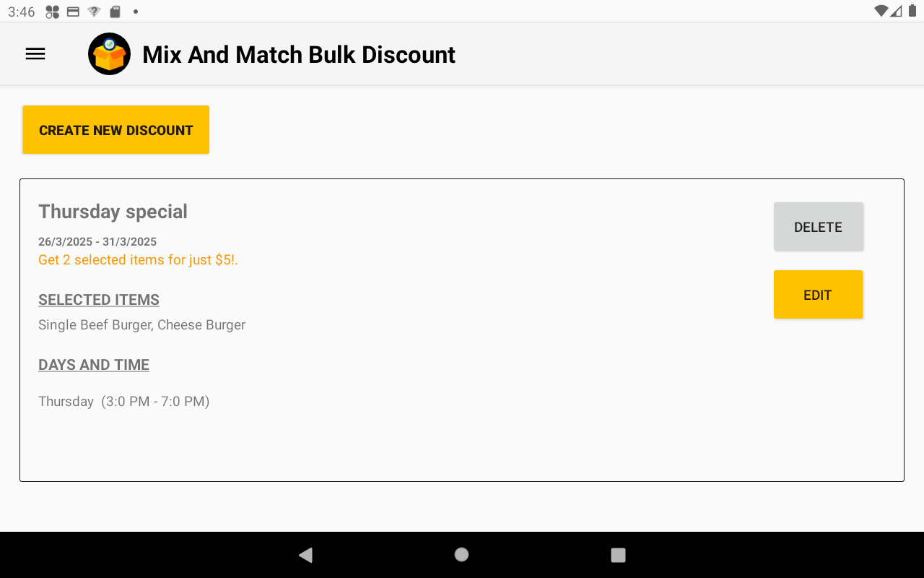Image resolution: width=924 pixels, height=578 pixels.
Task: Tap the orange discount description text
Action: tap(138, 259)
